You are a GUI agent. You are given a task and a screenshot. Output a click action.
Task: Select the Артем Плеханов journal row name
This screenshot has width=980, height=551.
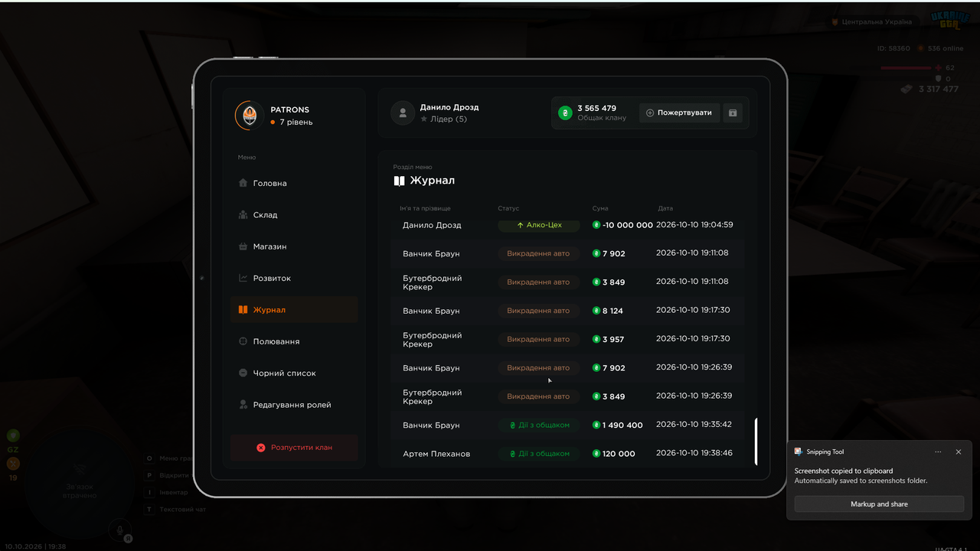[436, 454]
